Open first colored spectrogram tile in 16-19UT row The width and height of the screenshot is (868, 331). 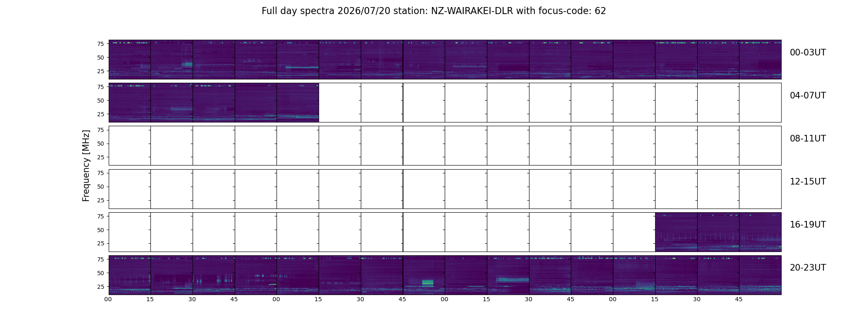coord(676,232)
